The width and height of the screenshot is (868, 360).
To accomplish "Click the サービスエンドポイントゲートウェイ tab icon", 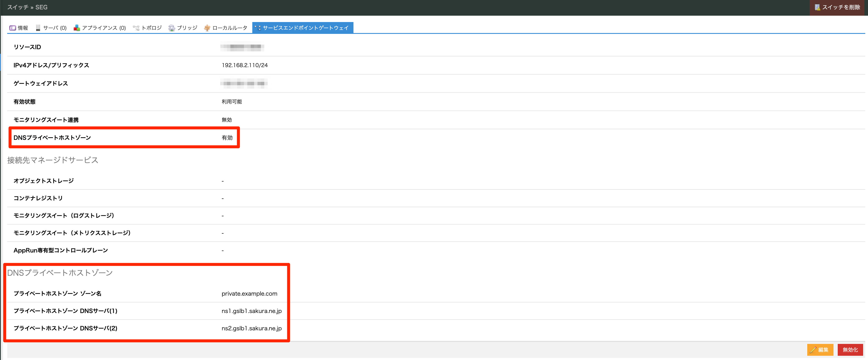I will [x=258, y=28].
